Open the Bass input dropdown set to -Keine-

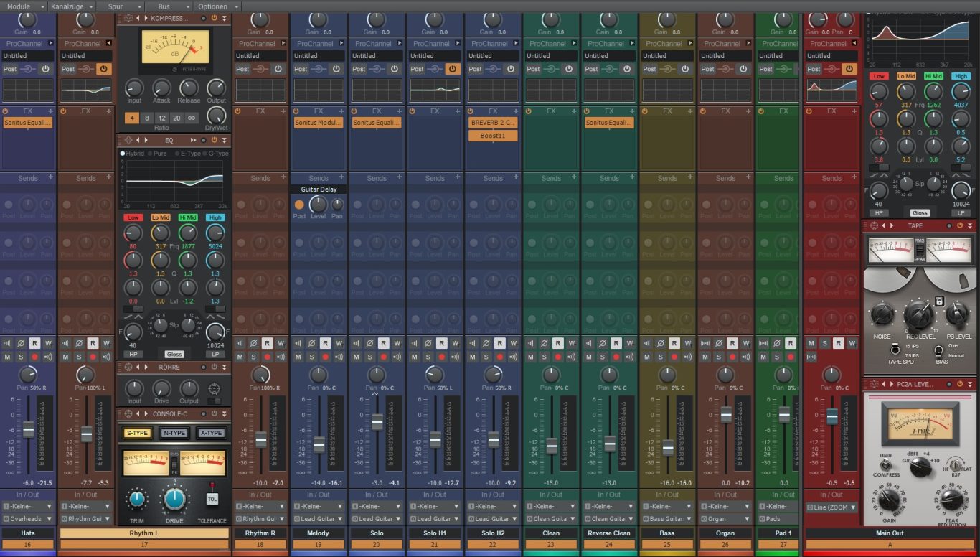pos(667,506)
